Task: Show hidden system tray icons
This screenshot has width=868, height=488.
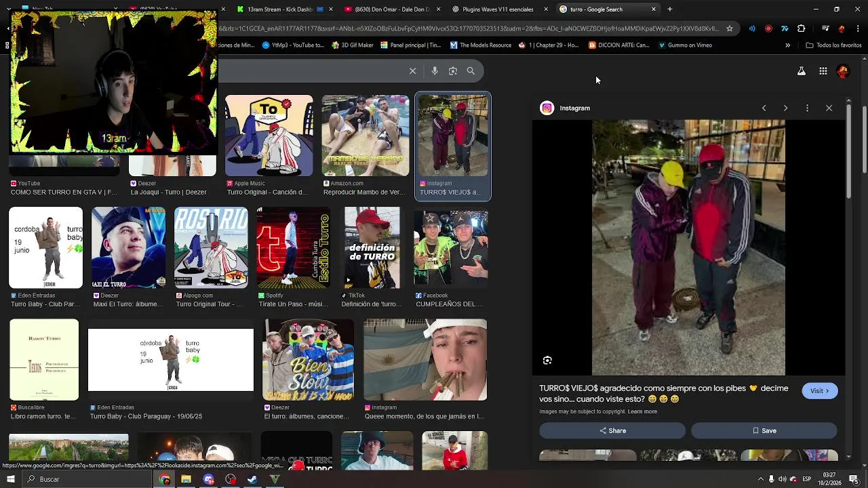Action: 760,479
